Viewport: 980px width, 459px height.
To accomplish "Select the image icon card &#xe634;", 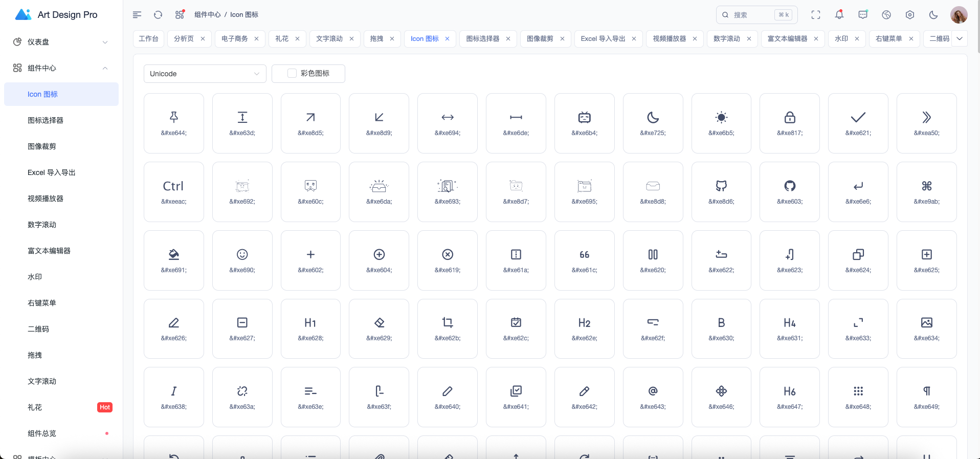I will [x=927, y=329].
